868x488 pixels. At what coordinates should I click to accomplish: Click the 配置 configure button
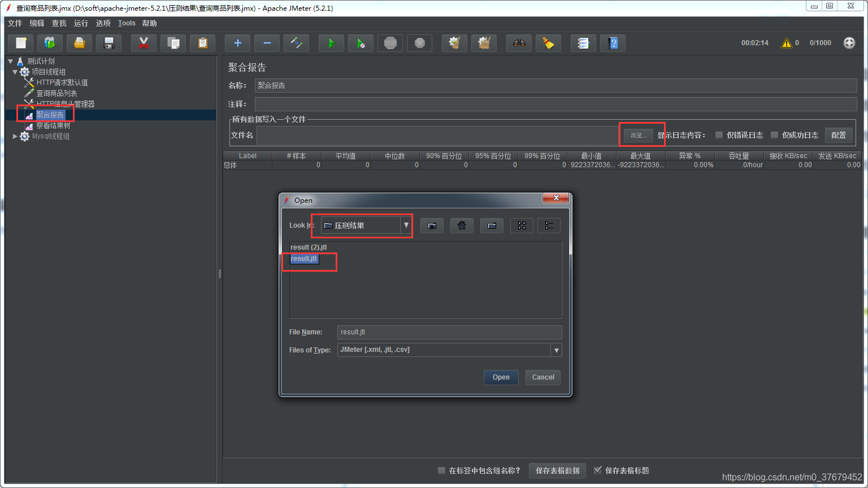(839, 135)
